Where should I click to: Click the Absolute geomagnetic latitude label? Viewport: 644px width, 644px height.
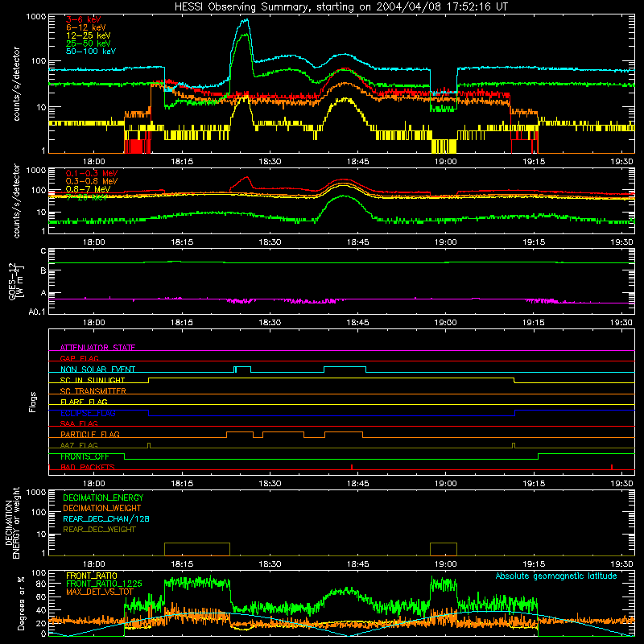[x=556, y=576]
